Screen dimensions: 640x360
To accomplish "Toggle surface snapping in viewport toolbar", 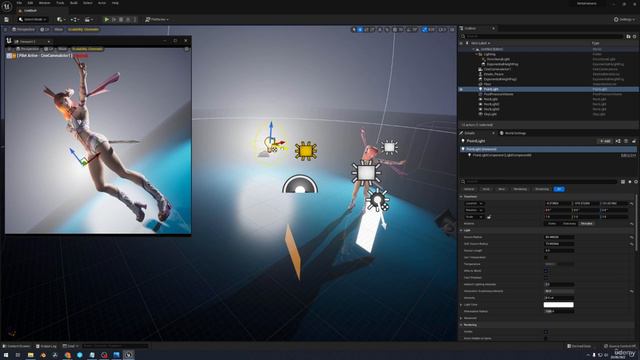I will pos(387,29).
